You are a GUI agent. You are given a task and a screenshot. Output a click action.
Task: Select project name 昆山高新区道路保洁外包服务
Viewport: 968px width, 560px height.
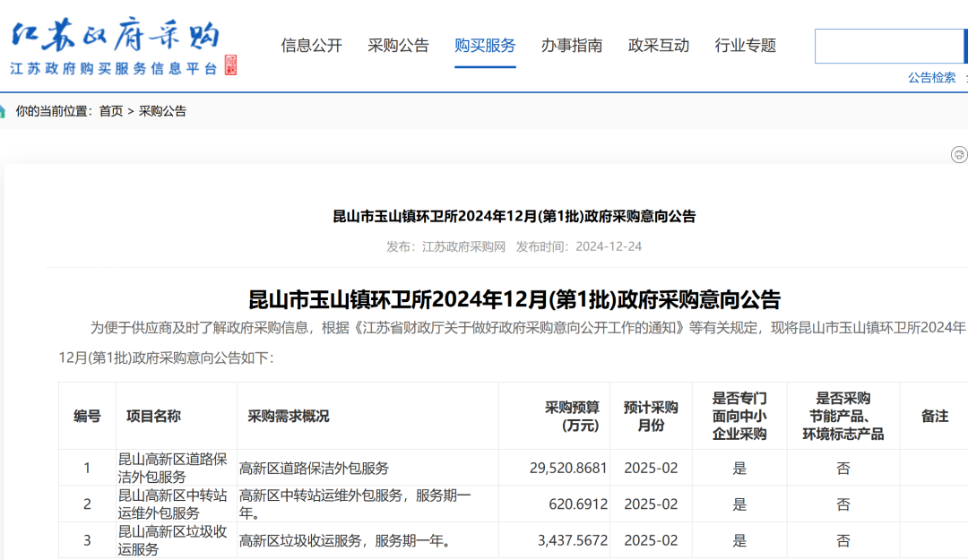click(173, 468)
